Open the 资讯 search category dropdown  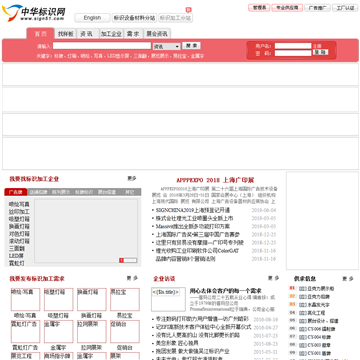(166, 46)
